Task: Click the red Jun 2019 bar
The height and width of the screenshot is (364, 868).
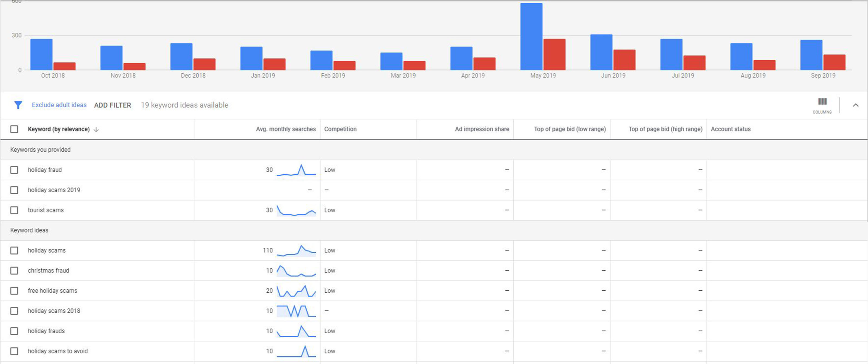Action: click(624, 60)
